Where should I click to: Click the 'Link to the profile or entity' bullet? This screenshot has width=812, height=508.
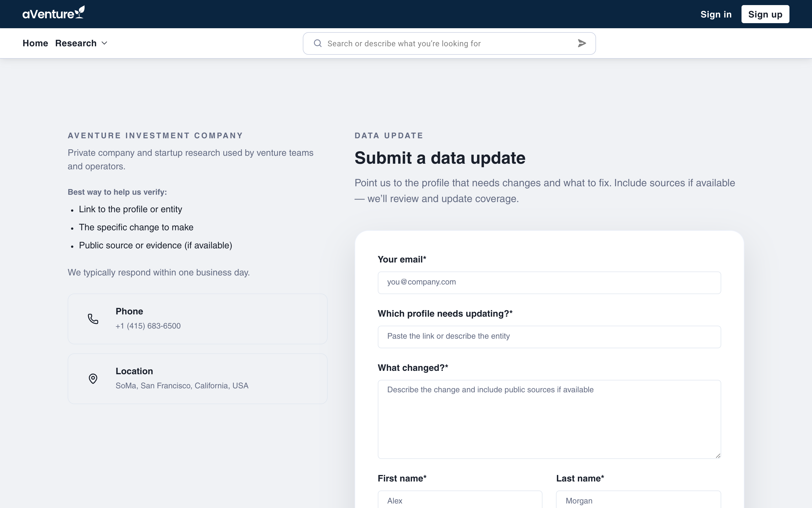(131, 209)
